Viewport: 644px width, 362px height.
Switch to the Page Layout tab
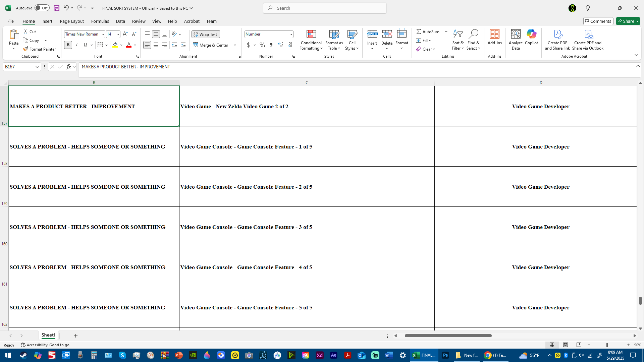click(x=72, y=21)
